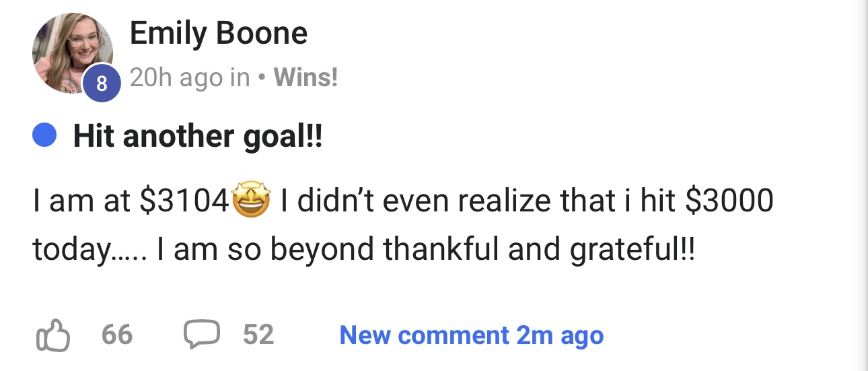Go to the Wins! category
Screen dimensions: 868x371
[305, 79]
